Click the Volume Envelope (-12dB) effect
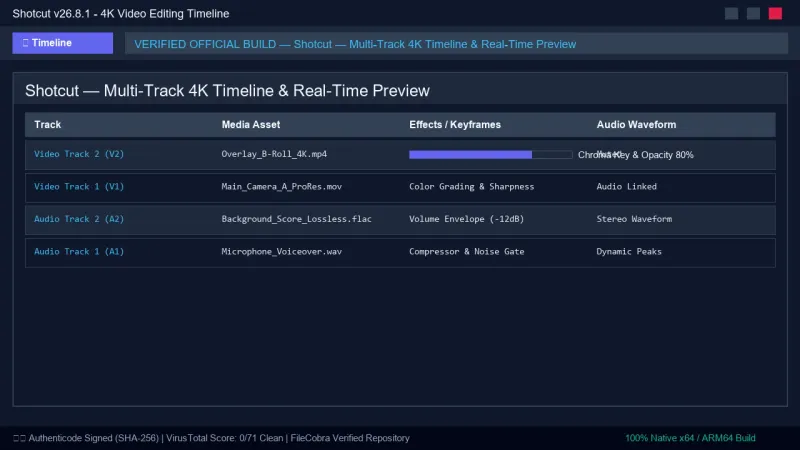Viewport: 800px width, 450px height. coord(466,219)
